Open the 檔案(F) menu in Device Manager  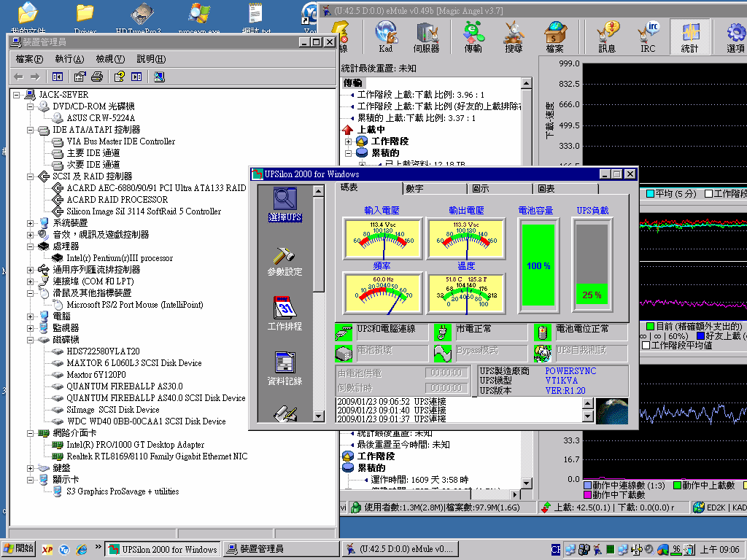click(x=29, y=59)
